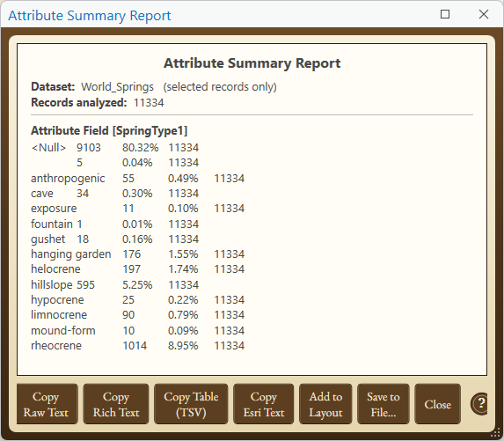504x441 pixels.
Task: Select the Attribute Summary Report heading
Action: (252, 63)
